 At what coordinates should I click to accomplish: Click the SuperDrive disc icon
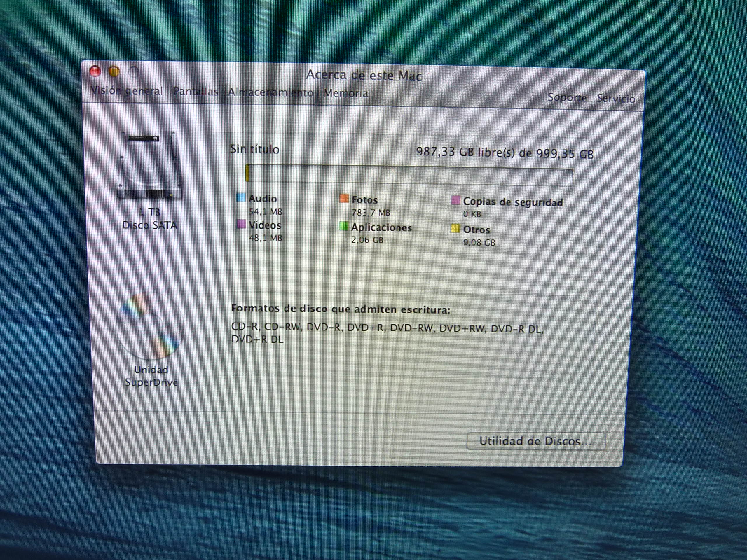[x=150, y=326]
